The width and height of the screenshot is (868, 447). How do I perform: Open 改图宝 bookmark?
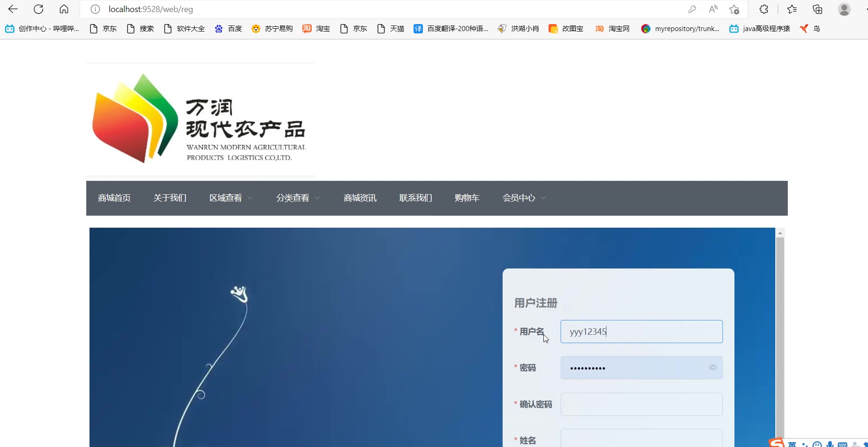point(566,29)
